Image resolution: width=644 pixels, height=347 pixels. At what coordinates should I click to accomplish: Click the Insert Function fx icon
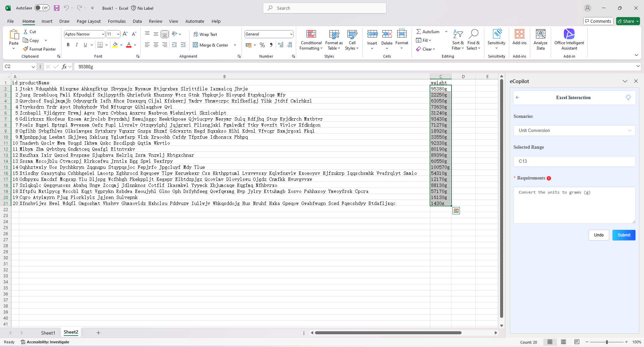click(x=64, y=67)
